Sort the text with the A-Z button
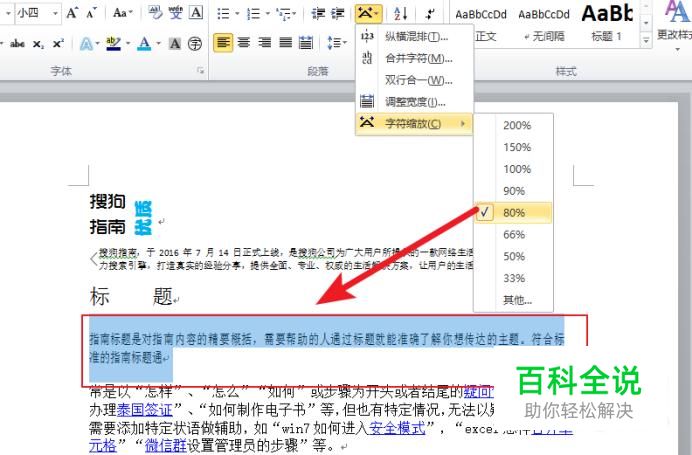 (x=400, y=14)
